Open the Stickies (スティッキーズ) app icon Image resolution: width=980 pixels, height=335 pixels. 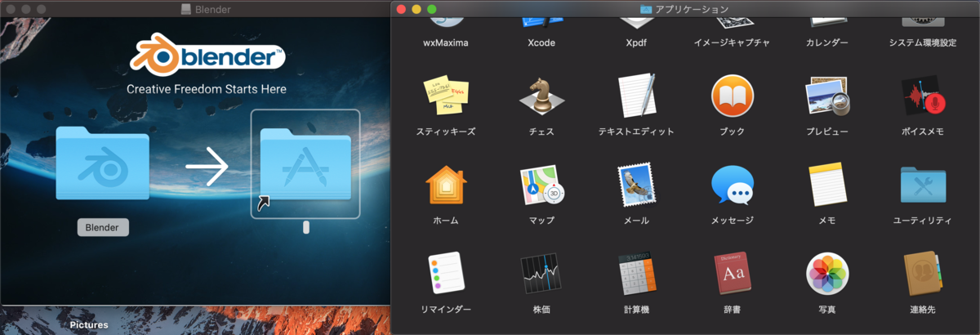click(x=446, y=97)
